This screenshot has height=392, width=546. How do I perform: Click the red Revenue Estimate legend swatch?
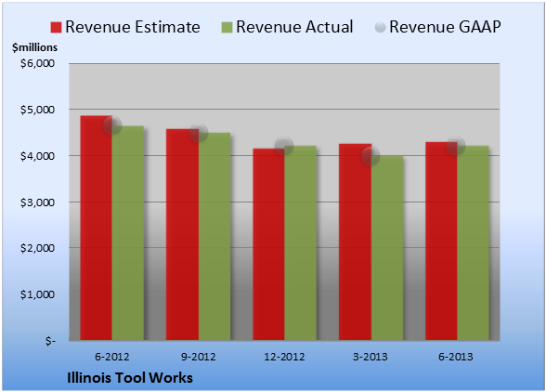pos(56,28)
